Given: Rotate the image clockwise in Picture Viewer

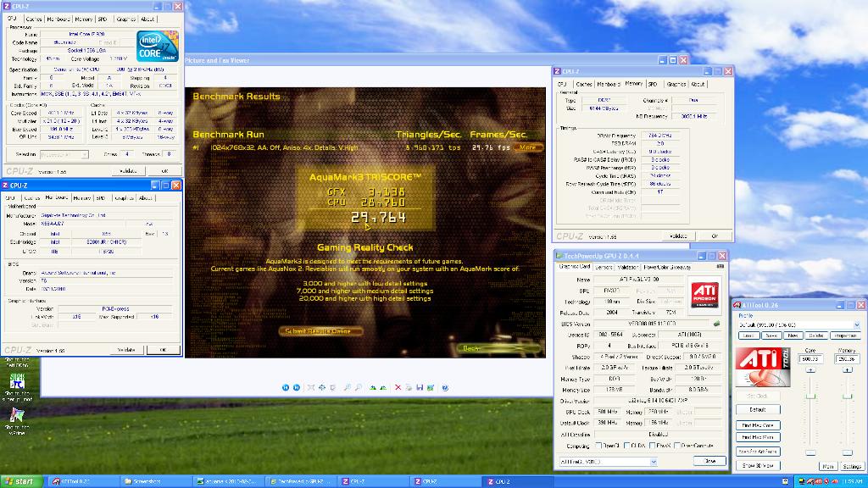Looking at the screenshot, I should point(373,388).
